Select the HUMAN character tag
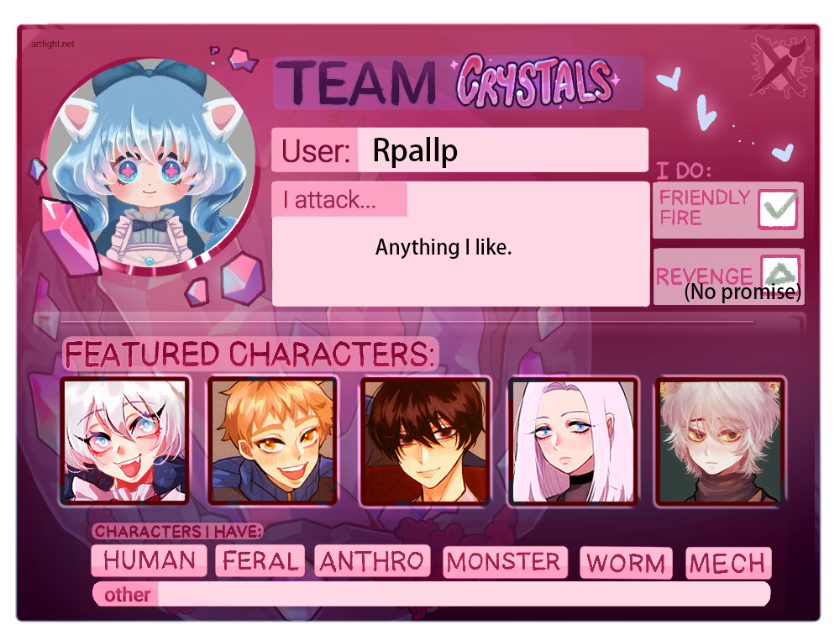The height and width of the screenshot is (641, 840). point(149,560)
